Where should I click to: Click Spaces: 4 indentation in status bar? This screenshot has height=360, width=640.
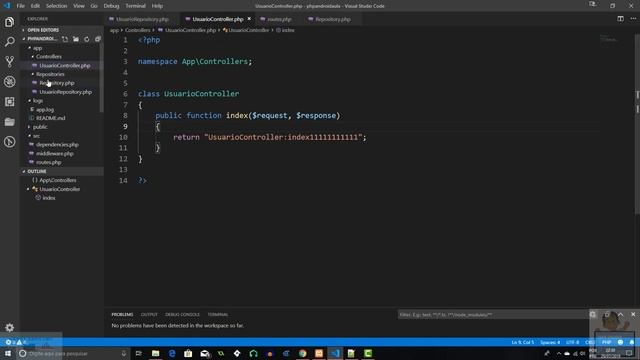coord(550,342)
